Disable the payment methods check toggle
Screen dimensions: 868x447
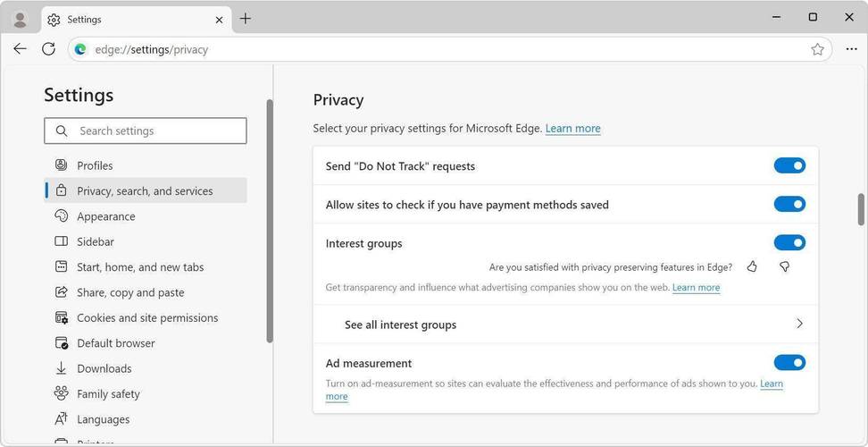(789, 205)
